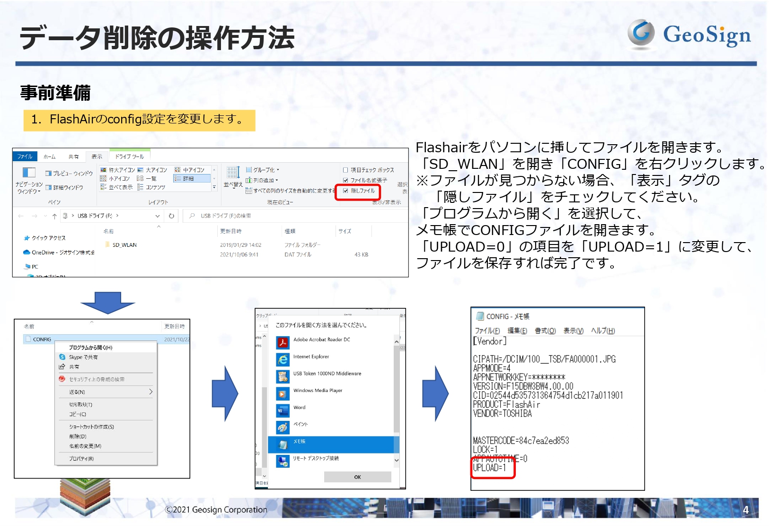The width and height of the screenshot is (769, 532).
Task: Choose USB Token 1000ND Middleware icon
Action: [283, 377]
